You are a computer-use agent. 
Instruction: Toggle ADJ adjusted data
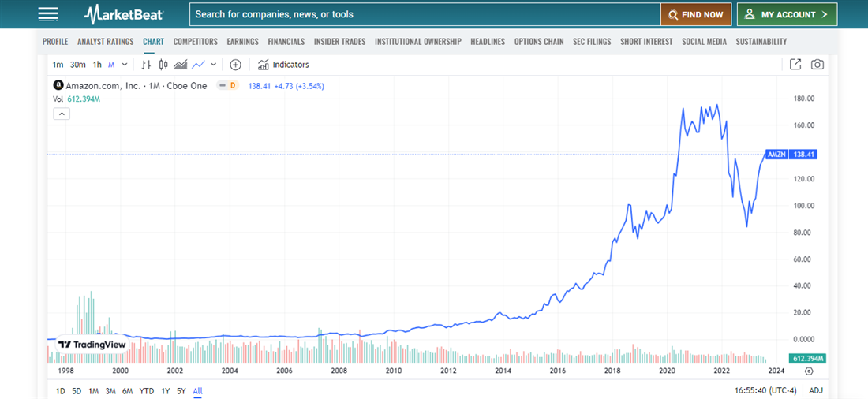[x=815, y=390]
